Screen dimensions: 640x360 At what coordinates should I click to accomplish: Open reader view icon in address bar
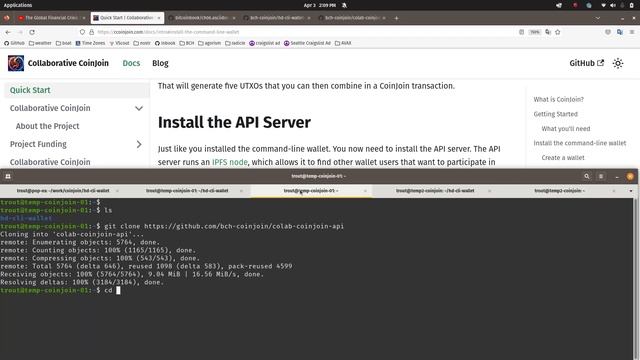(x=521, y=32)
